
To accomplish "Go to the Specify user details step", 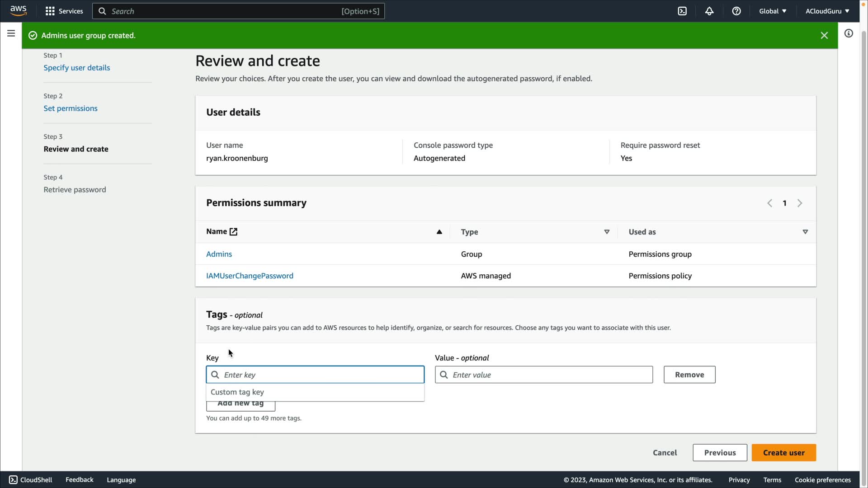I will coord(76,68).
